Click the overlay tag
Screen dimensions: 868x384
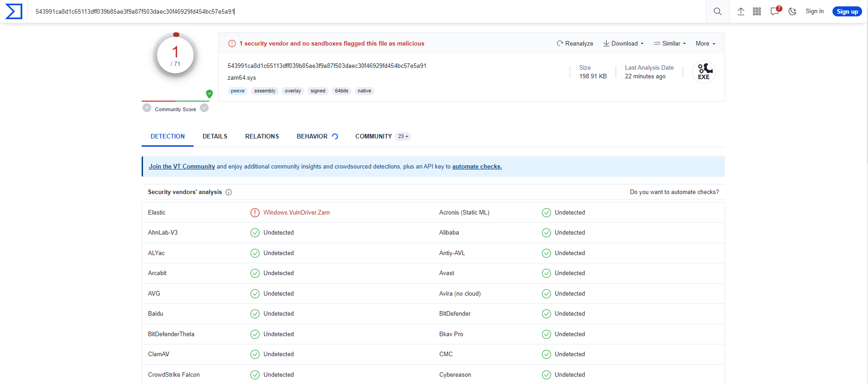click(x=293, y=91)
